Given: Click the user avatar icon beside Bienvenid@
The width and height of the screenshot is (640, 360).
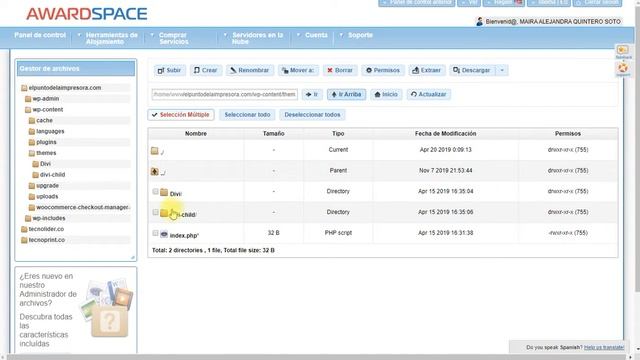Looking at the screenshot, I should point(480,22).
